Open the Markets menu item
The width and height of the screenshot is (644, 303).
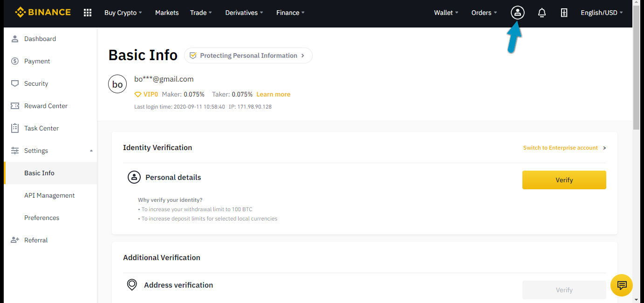167,13
